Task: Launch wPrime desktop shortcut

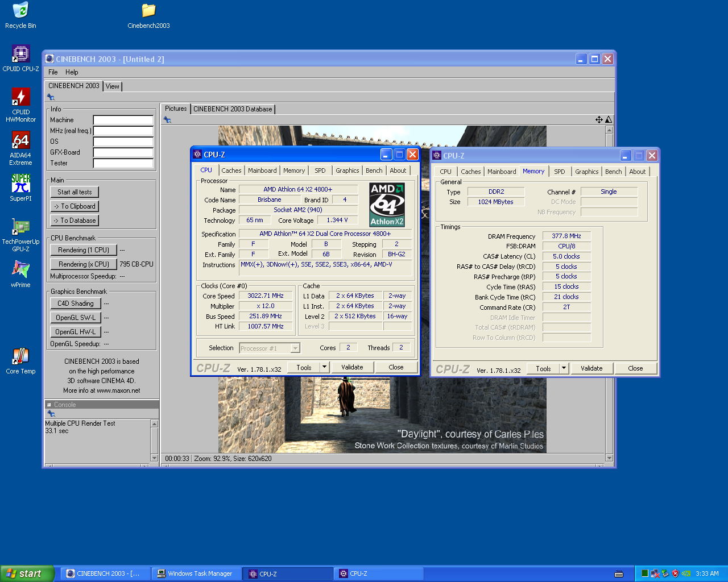Action: point(20,273)
